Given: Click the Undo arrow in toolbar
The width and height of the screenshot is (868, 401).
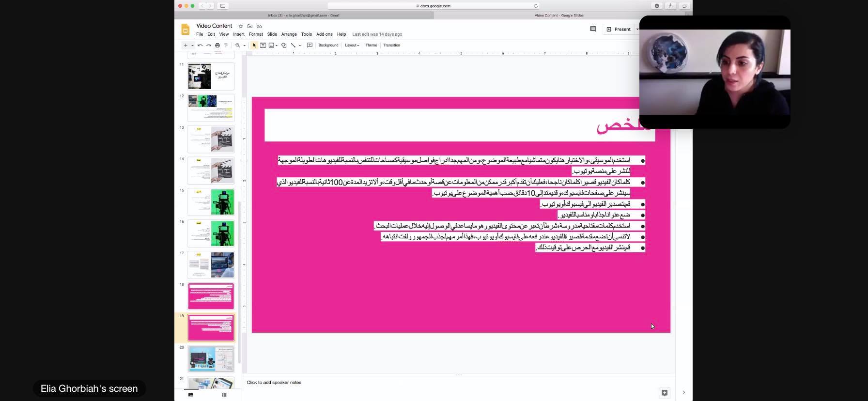Looking at the screenshot, I should 200,45.
